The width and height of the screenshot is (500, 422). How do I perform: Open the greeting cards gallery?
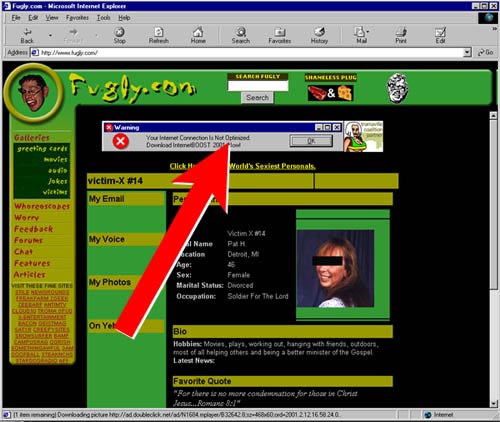42,149
